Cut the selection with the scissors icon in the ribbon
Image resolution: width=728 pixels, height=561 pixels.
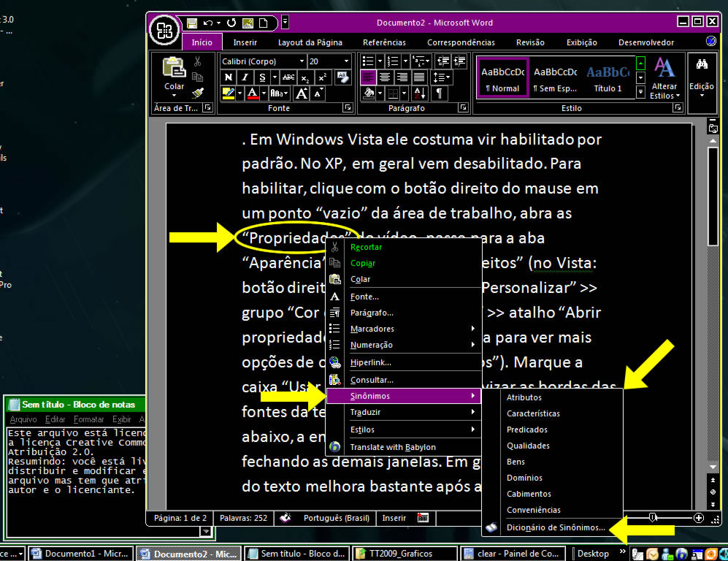(197, 61)
